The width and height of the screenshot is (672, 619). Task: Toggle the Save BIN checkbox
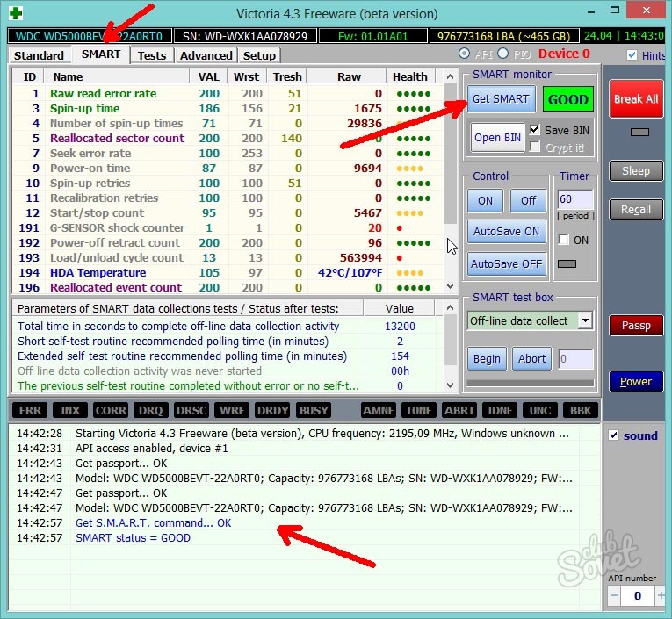pyautogui.click(x=535, y=130)
